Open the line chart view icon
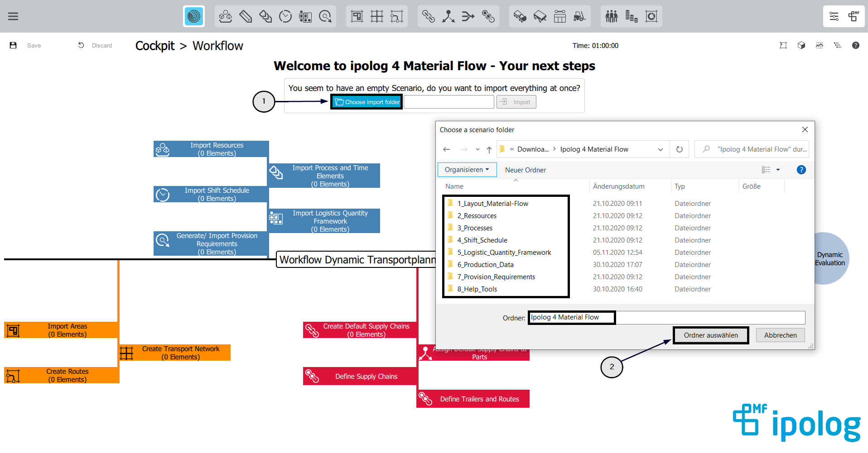Image resolution: width=868 pixels, height=453 pixels. 820,45
